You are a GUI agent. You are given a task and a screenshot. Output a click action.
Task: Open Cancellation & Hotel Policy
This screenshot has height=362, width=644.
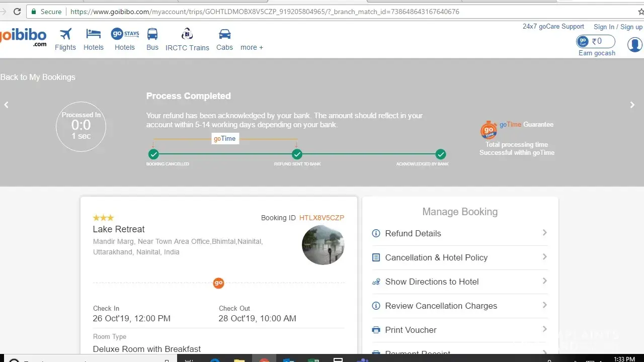click(436, 257)
